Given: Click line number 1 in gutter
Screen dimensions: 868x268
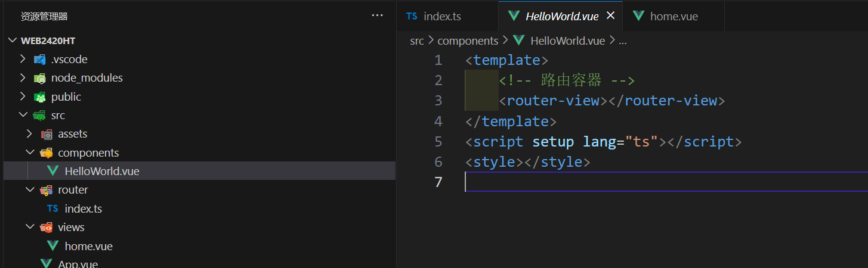Looking at the screenshot, I should click(438, 60).
